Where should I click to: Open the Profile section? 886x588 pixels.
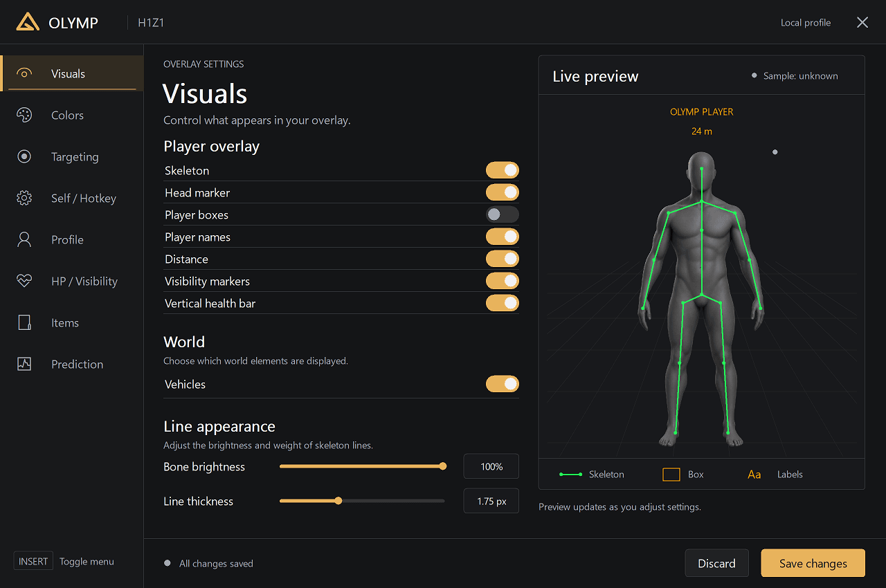click(x=72, y=239)
